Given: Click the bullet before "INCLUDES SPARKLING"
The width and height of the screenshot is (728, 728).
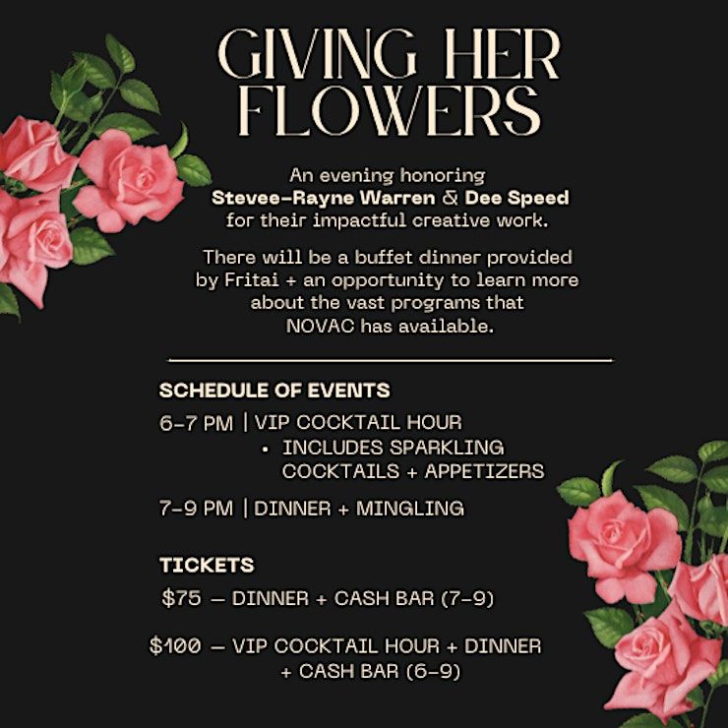Looking at the screenshot, I should (266, 448).
